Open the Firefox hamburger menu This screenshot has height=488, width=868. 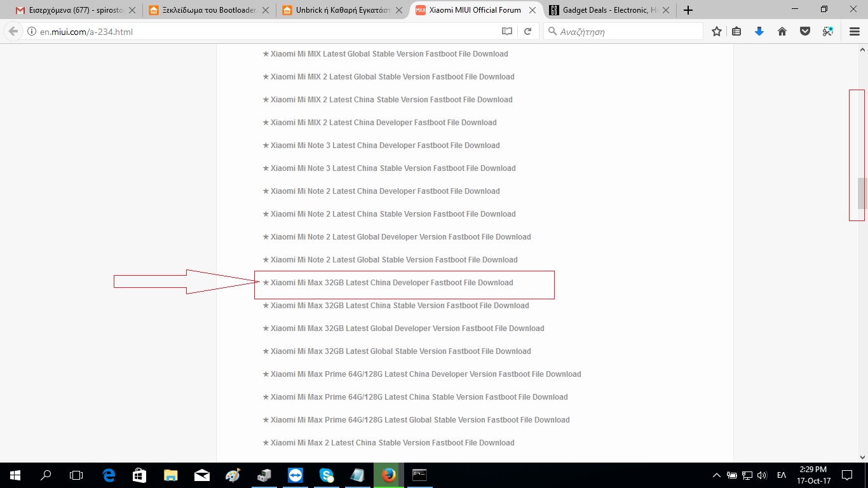pos(854,31)
